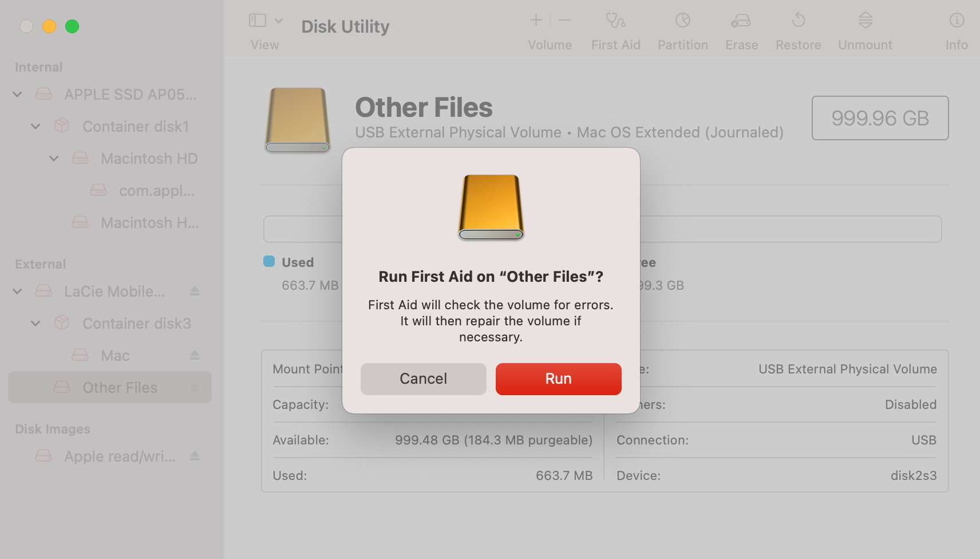Click the Disabled owners value
980x559 pixels.
coord(911,404)
